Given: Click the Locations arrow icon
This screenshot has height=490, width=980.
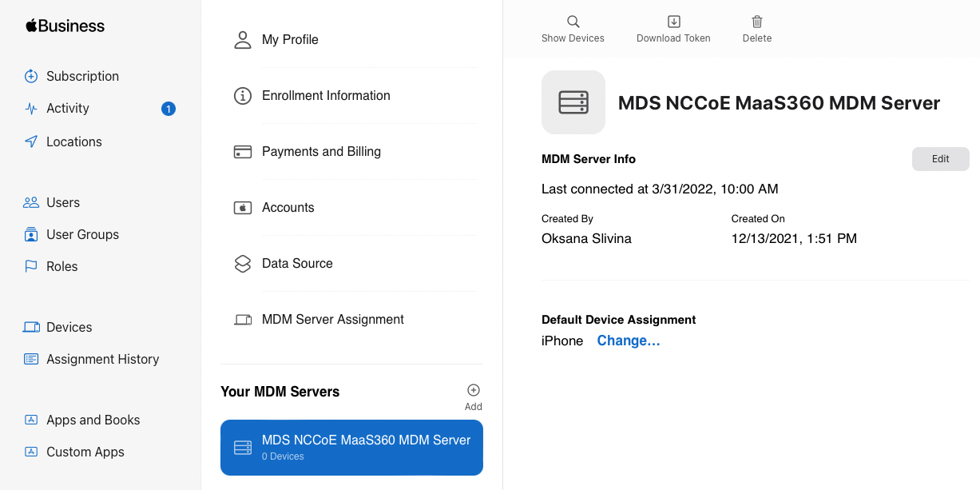Looking at the screenshot, I should pos(31,141).
